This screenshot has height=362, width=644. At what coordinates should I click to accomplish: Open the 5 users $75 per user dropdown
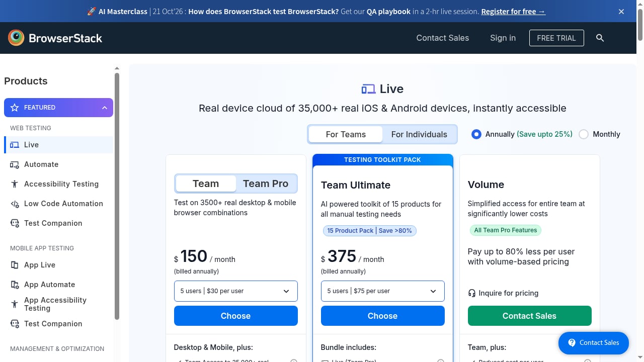(x=383, y=291)
